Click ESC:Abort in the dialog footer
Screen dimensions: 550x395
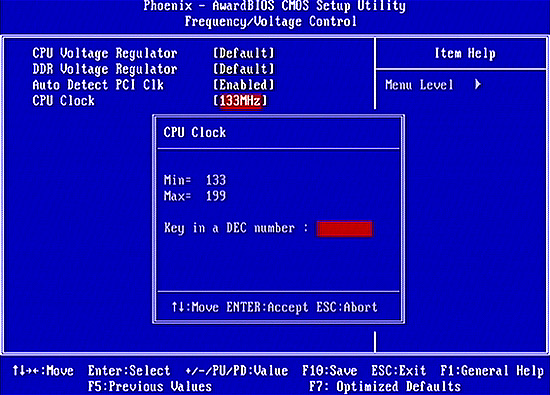347,308
